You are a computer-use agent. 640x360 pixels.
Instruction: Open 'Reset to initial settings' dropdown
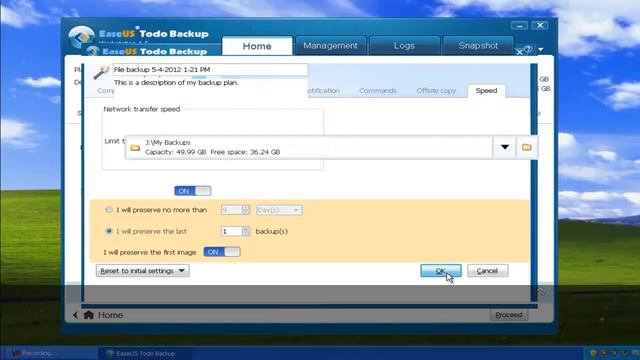(142, 271)
